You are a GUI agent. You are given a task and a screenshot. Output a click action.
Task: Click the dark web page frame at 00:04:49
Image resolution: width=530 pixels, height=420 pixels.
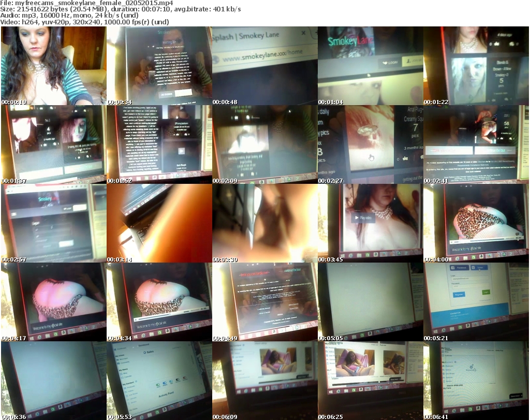pos(264,302)
